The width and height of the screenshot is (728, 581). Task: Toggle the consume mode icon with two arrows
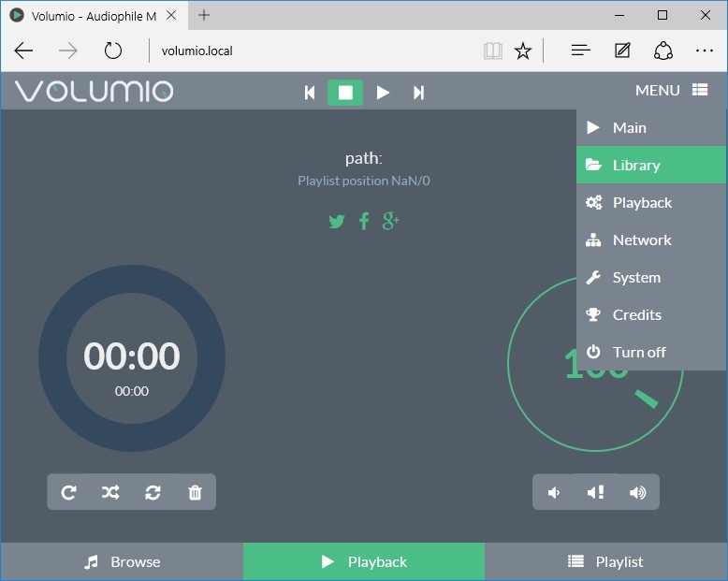(x=153, y=492)
